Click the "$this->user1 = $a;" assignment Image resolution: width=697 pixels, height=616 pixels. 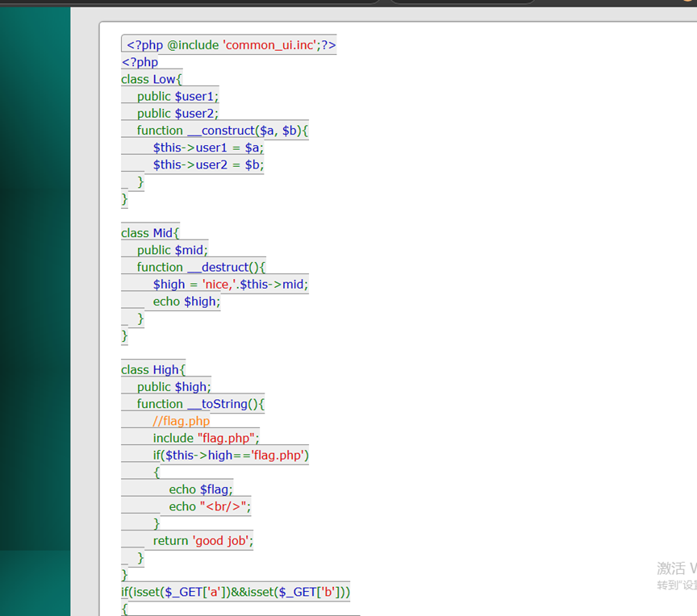click(x=208, y=148)
